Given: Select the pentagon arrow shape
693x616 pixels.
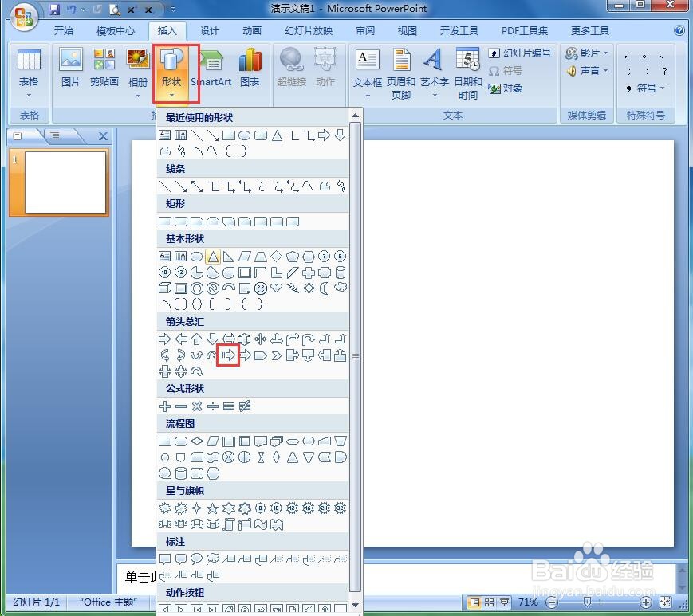Looking at the screenshot, I should pyautogui.click(x=261, y=355).
